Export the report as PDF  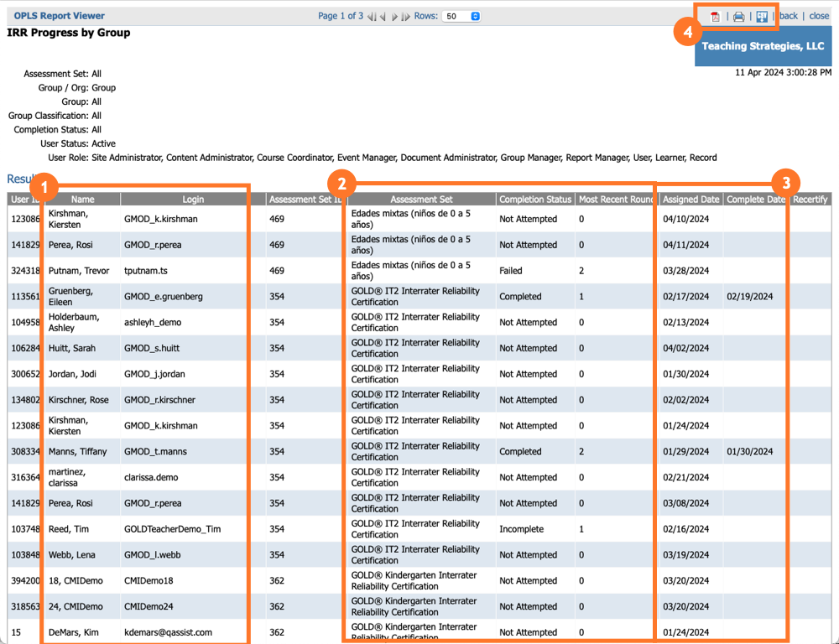tap(716, 16)
